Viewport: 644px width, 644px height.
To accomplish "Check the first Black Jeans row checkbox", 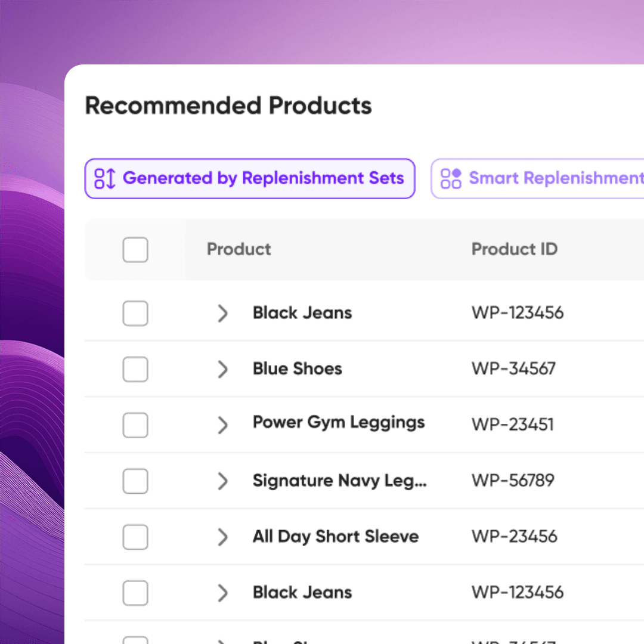I will pyautogui.click(x=135, y=314).
